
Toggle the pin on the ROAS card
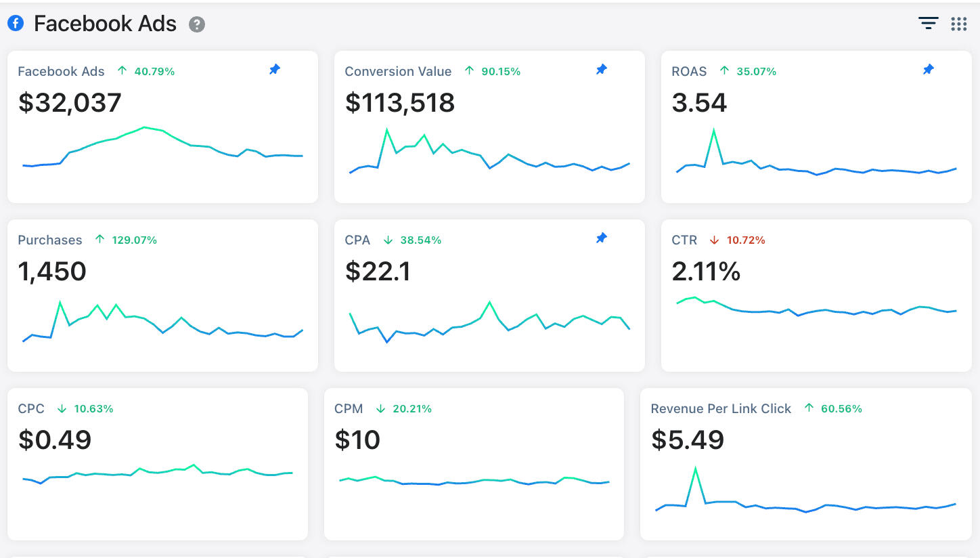click(x=928, y=69)
